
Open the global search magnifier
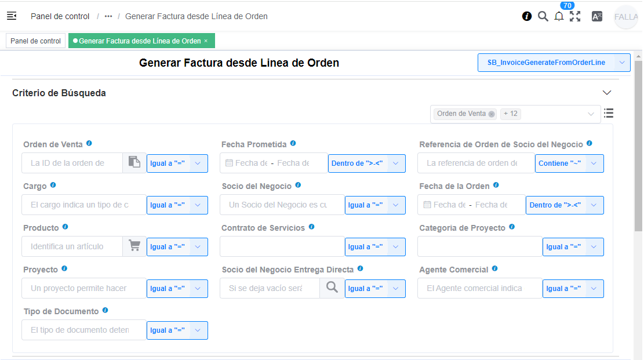point(543,16)
